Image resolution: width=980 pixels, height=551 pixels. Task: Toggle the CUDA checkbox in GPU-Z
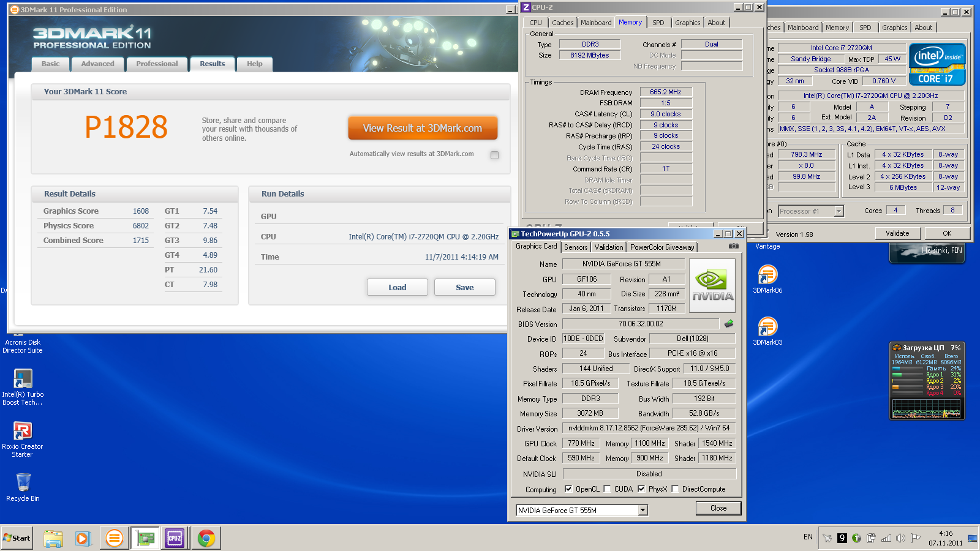pyautogui.click(x=607, y=489)
